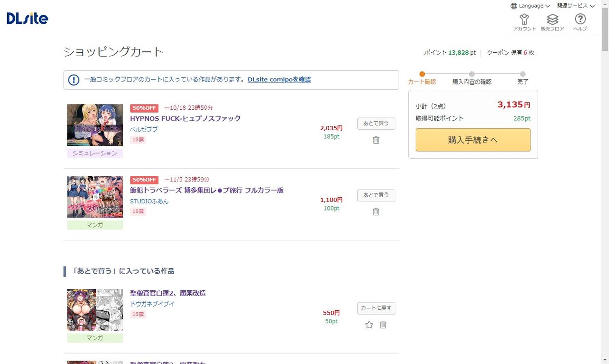
Task: Open the DLsite comipoを確認 link
Action: pyautogui.click(x=279, y=79)
